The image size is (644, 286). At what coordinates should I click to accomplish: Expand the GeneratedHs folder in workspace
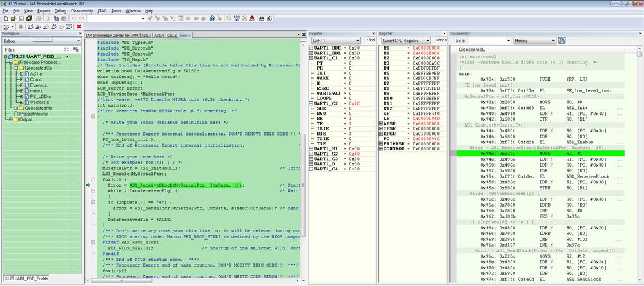(15, 108)
